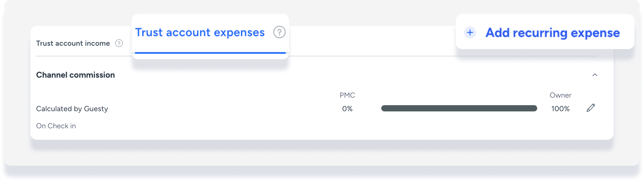Select the Owner 100% value
Viewport: 644px width, 181px height.
(x=560, y=109)
